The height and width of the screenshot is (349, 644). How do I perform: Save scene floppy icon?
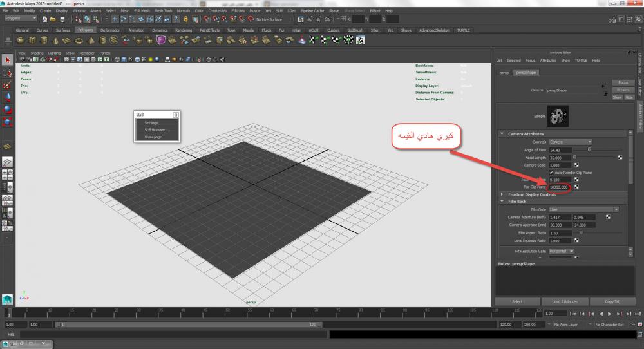point(62,19)
